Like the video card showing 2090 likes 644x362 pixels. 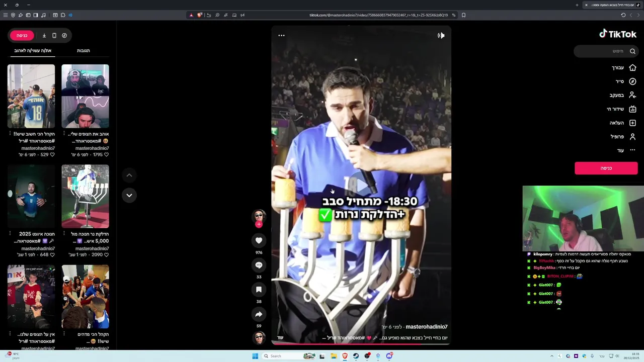pyautogui.click(x=106, y=255)
